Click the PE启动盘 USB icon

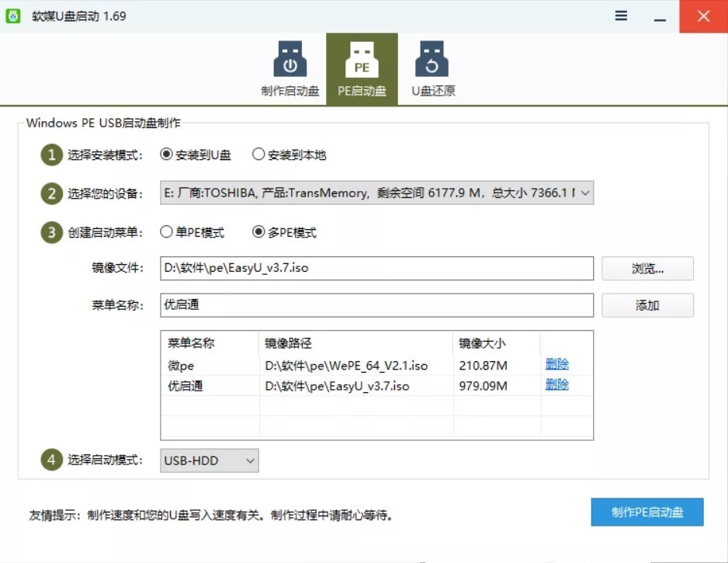click(x=362, y=61)
